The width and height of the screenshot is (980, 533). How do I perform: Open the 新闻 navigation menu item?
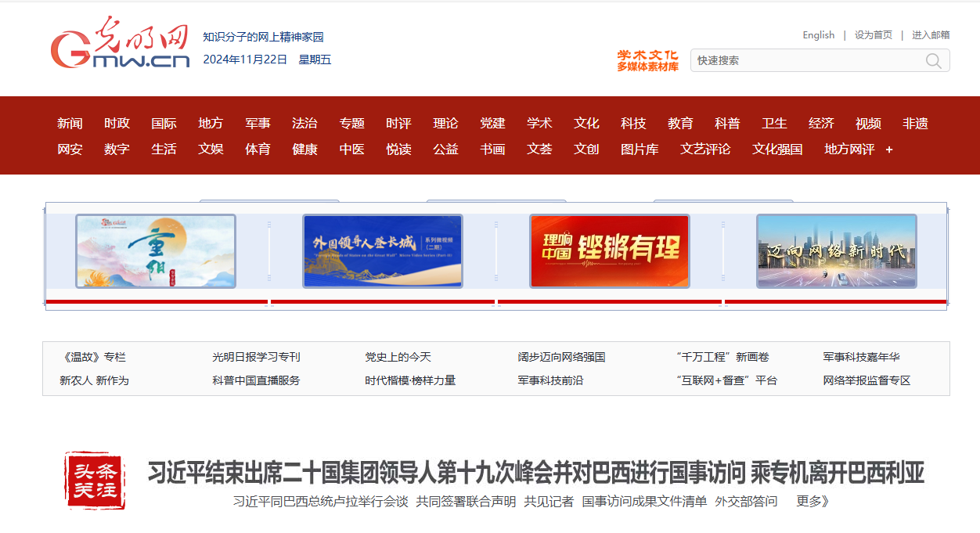(x=70, y=124)
